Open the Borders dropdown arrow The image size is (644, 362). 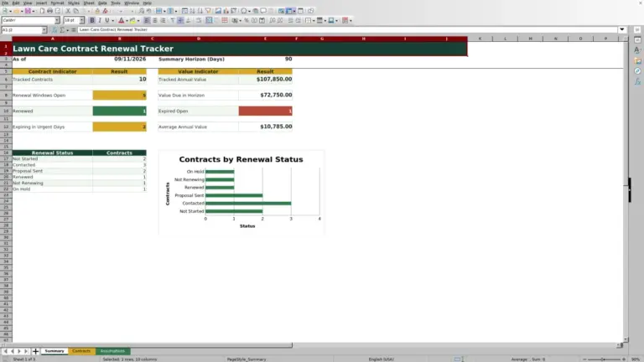click(x=314, y=20)
